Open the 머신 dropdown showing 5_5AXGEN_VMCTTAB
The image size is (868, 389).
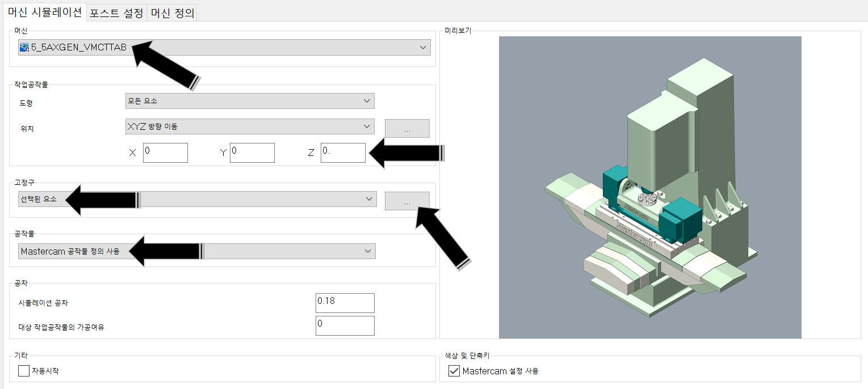tap(224, 48)
